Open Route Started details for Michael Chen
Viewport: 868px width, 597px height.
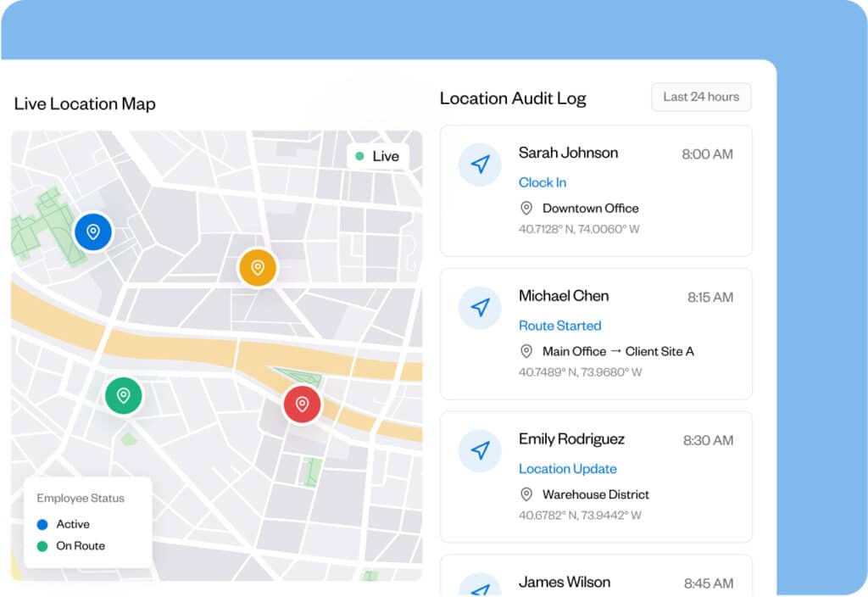[x=560, y=326]
